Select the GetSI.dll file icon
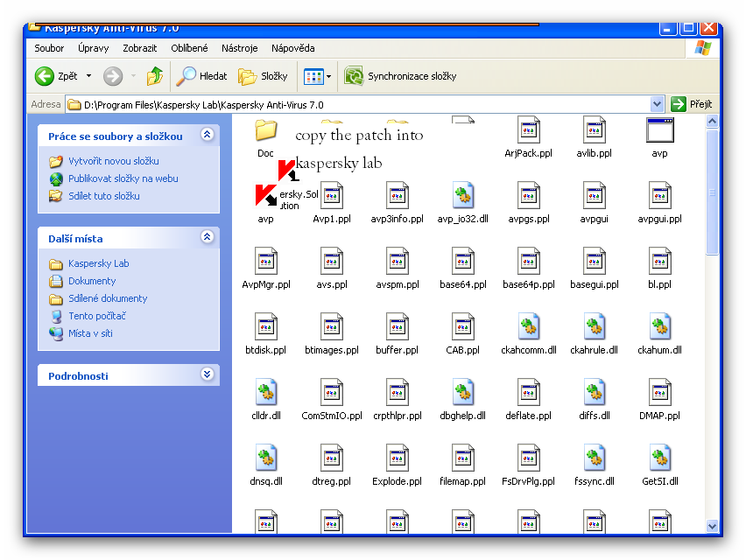 (660, 458)
